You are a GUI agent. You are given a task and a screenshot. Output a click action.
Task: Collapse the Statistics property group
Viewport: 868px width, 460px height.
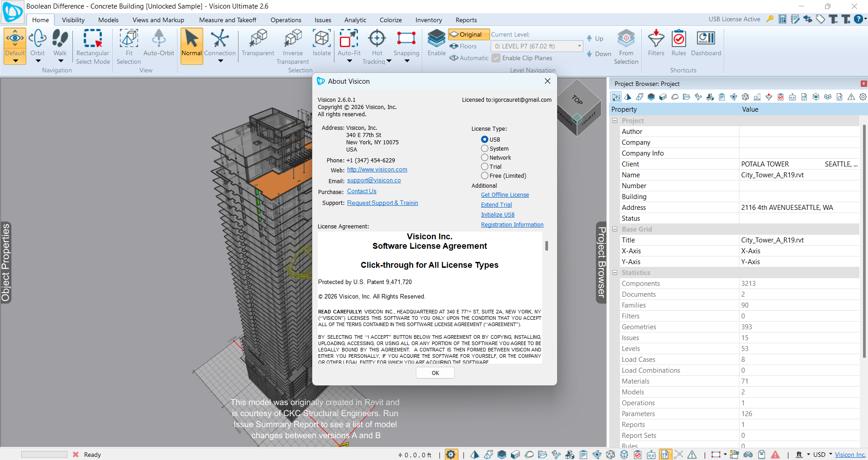click(615, 273)
